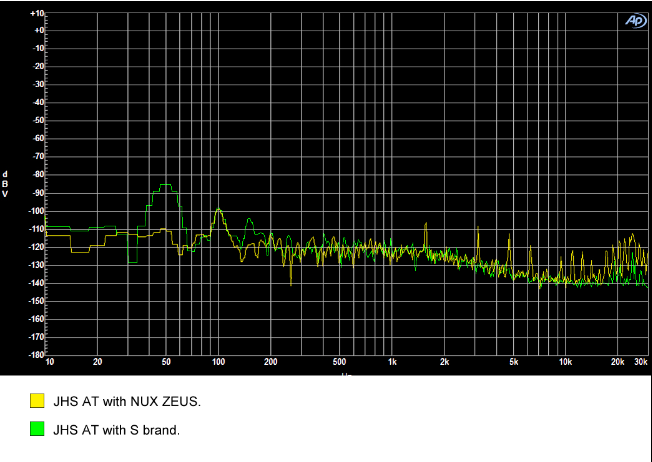The width and height of the screenshot is (652, 462).
Task: Click the -180 label on the vertical axis
Action: tap(37, 355)
